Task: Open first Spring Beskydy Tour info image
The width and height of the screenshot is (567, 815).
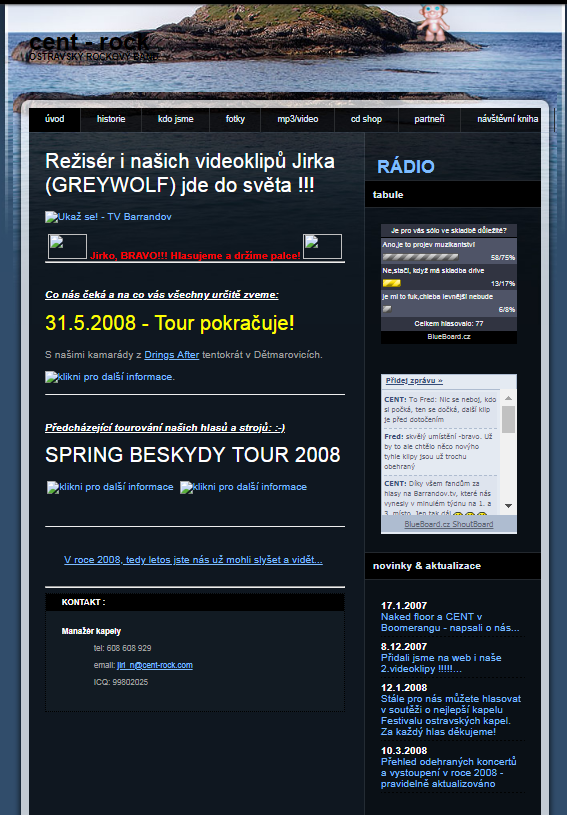Action: [110, 487]
